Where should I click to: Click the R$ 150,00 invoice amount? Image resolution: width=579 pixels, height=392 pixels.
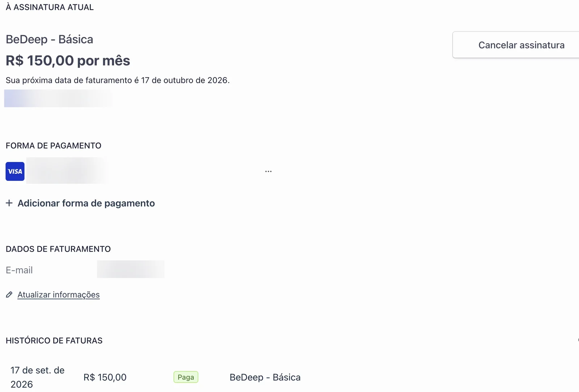click(105, 377)
